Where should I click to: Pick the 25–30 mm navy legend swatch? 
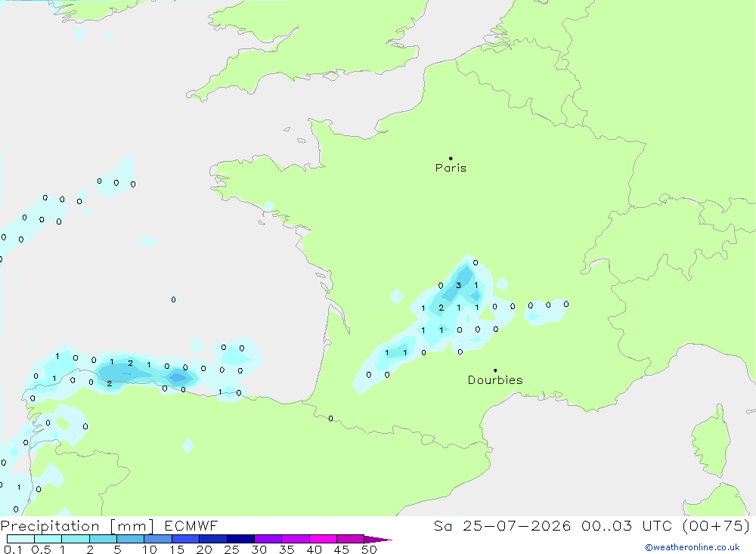point(240,539)
